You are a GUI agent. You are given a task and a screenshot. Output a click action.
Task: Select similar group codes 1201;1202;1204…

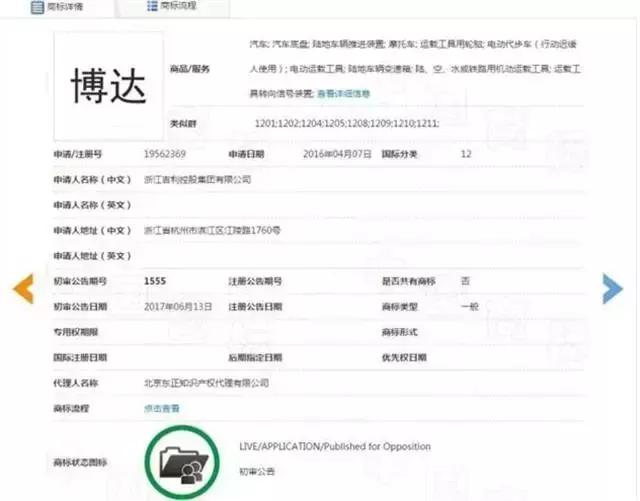tap(347, 123)
